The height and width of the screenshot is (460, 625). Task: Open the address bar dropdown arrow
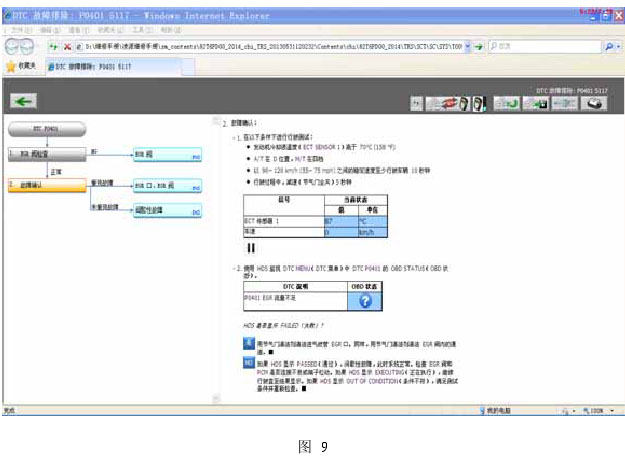coord(466,47)
